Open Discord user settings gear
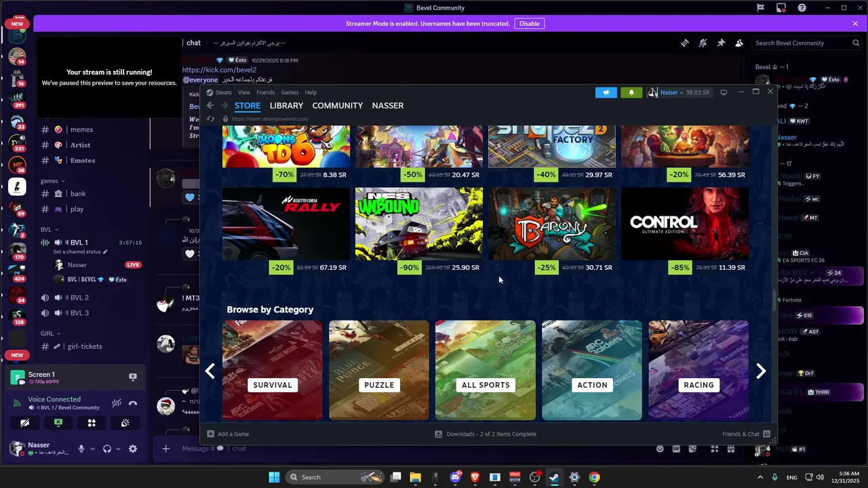Viewport: 868px width, 488px height. pyautogui.click(x=133, y=449)
